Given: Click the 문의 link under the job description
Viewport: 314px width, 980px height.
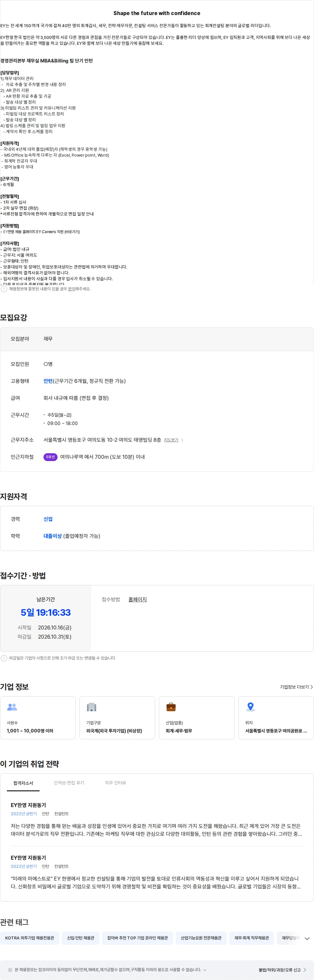Looking at the screenshot, I should tap(71, 289).
